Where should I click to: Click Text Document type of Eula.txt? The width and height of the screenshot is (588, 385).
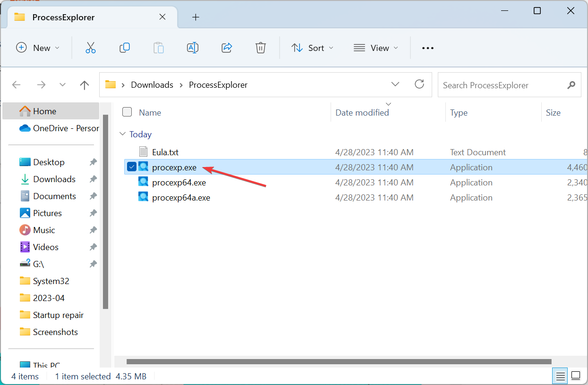point(478,152)
